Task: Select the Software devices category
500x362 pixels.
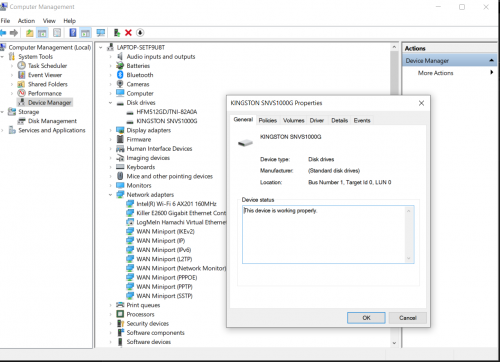Action: coord(149,342)
